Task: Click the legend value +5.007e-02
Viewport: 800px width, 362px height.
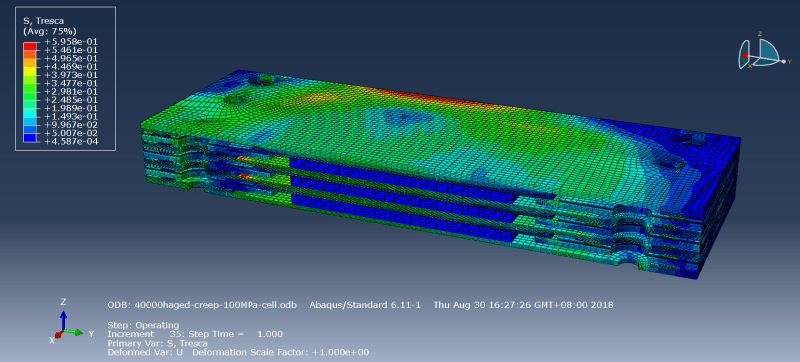Action: pyautogui.click(x=72, y=133)
